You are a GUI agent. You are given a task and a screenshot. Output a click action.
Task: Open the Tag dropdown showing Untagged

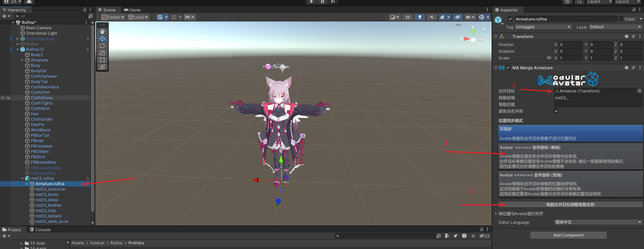pyautogui.click(x=543, y=27)
